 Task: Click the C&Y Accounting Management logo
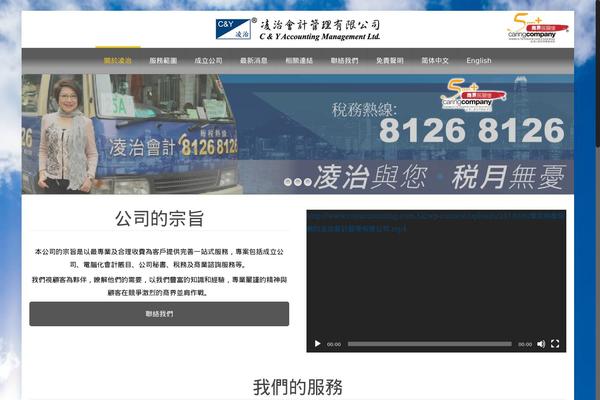click(x=298, y=29)
